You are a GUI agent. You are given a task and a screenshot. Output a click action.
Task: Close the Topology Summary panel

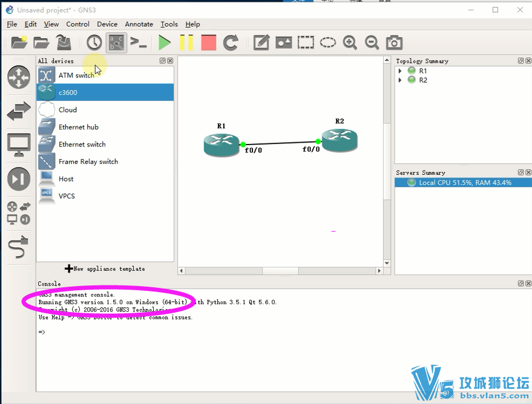coord(528,60)
